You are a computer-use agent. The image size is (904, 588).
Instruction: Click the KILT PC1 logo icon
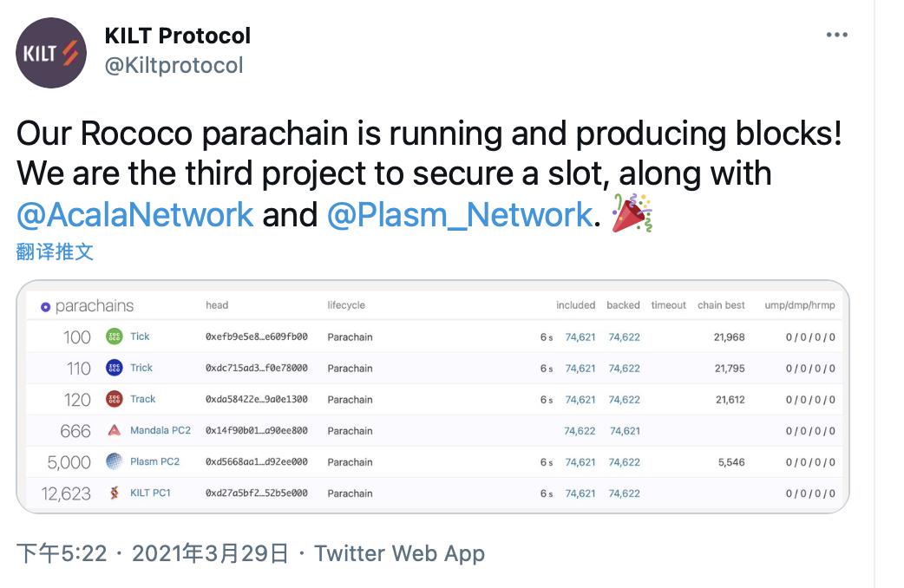click(x=114, y=493)
